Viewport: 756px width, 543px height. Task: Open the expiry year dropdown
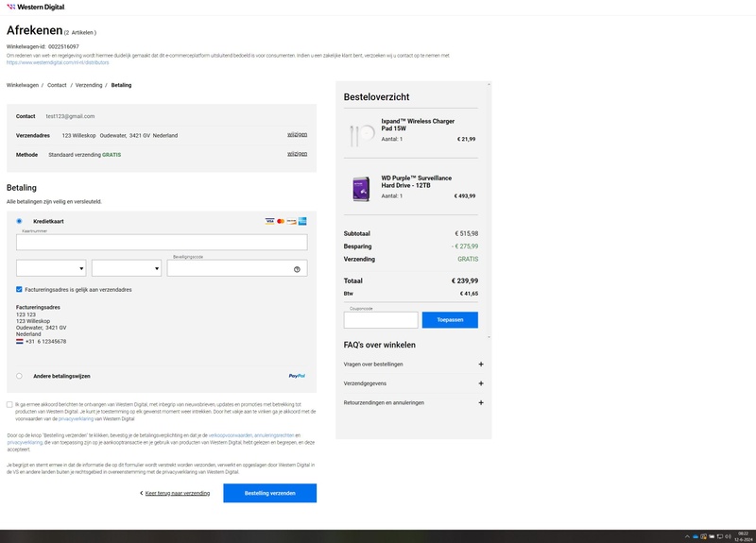(x=127, y=268)
